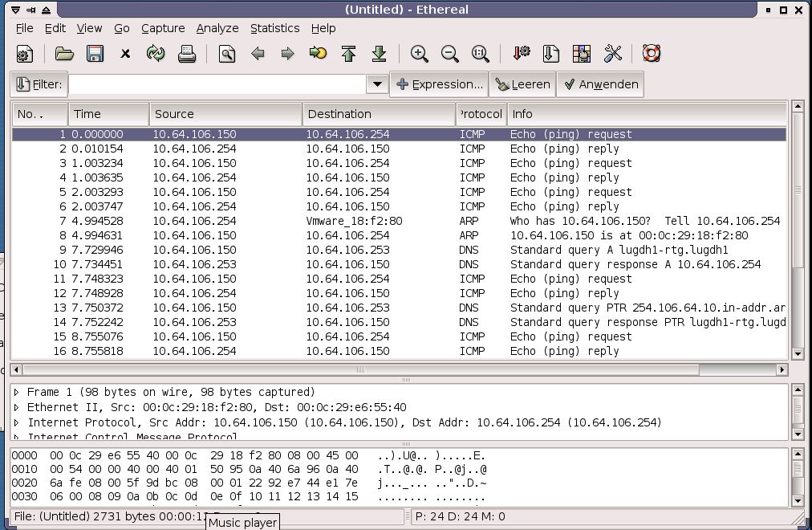The height and width of the screenshot is (530, 812).
Task: Click hex dump row at offset 0010
Action: click(249, 470)
